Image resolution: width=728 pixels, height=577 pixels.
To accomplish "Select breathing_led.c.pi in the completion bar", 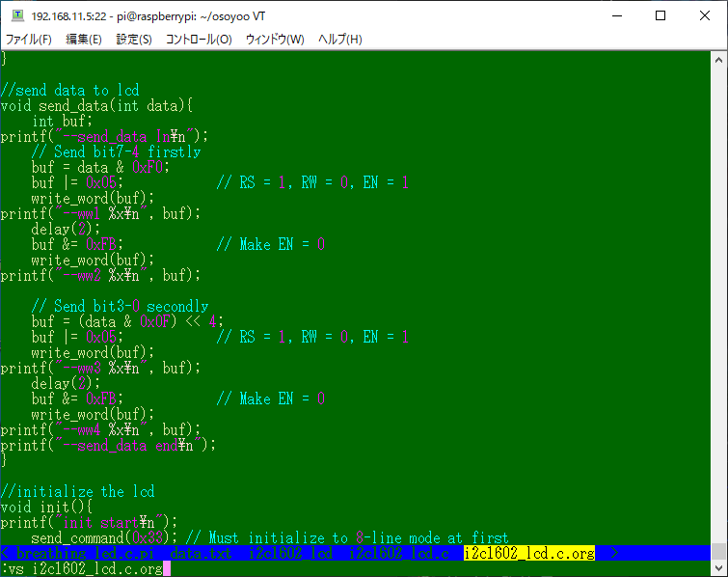I will (x=85, y=553).
